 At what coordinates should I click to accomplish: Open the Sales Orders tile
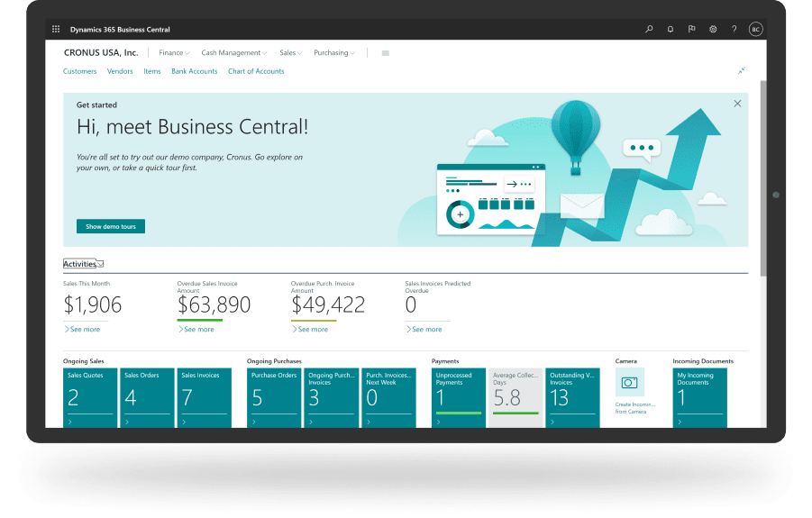pyautogui.click(x=147, y=397)
